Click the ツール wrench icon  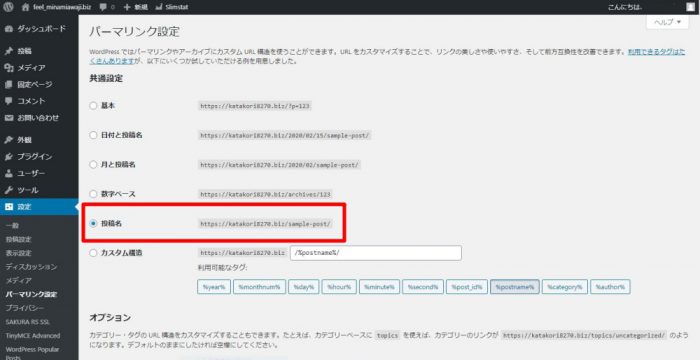(x=8, y=190)
